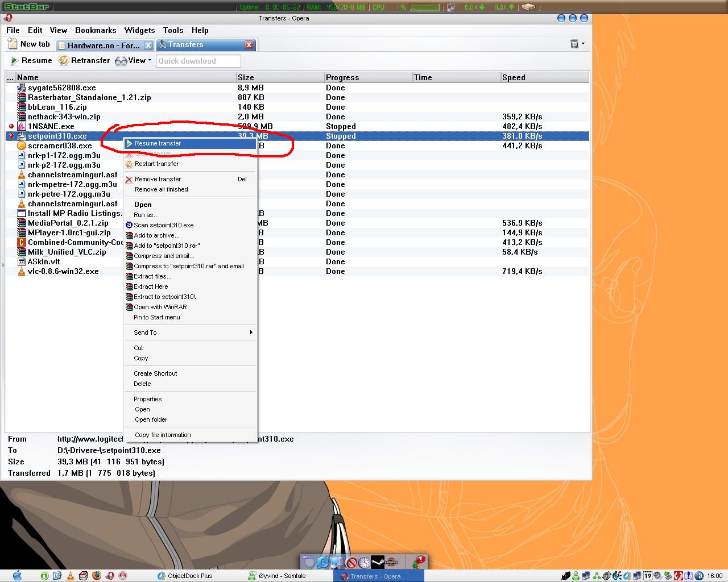The width and height of the screenshot is (728, 582).
Task: Click the sygate562808.exe file icon
Action: [x=22, y=88]
